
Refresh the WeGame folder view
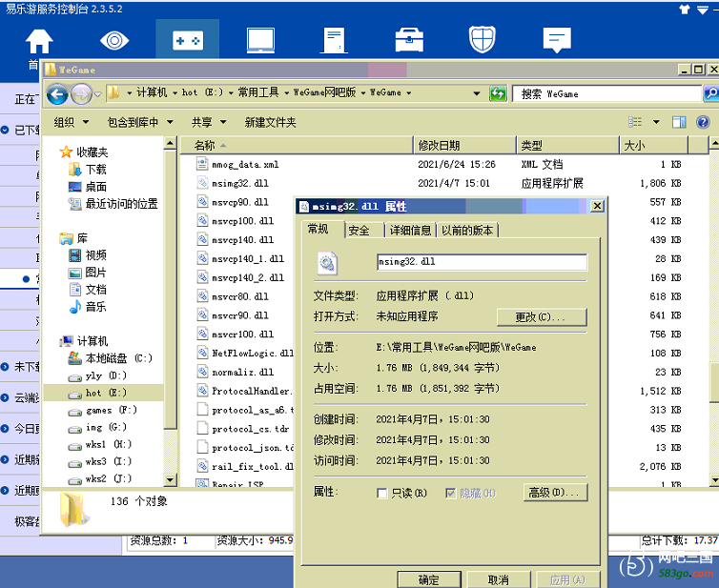498,94
